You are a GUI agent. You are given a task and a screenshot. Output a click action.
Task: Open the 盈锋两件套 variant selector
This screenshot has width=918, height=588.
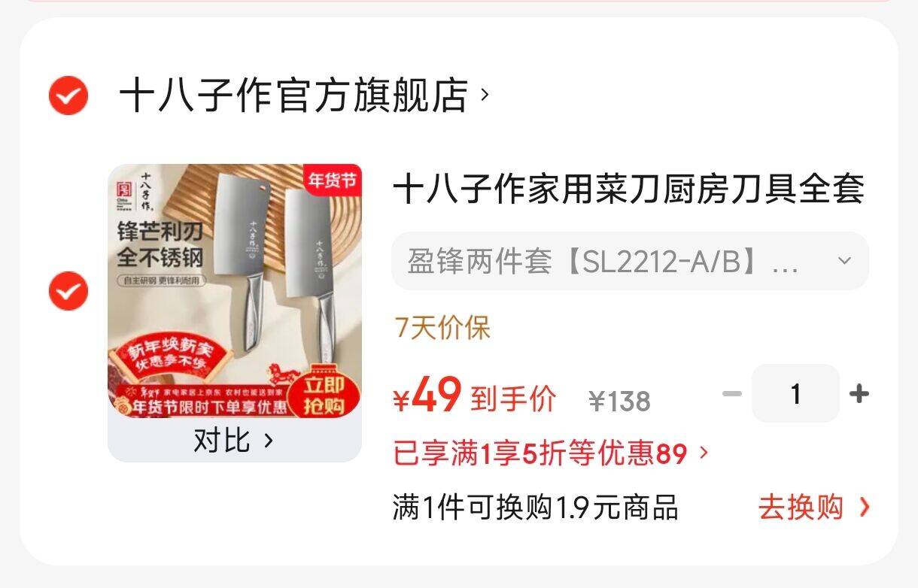pos(630,261)
